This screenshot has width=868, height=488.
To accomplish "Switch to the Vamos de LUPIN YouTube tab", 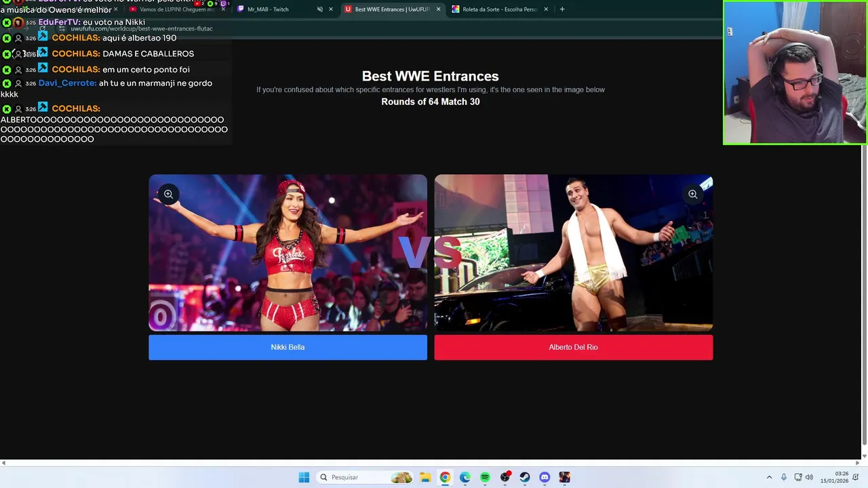I will [175, 9].
